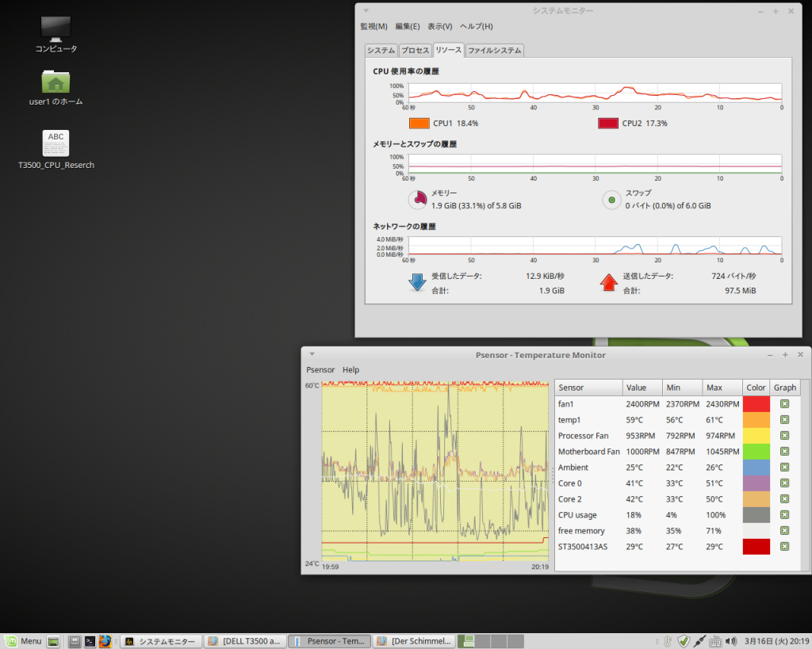This screenshot has width=812, height=649.
Task: Disable graph for Core 0 sensor
Action: coord(784,483)
